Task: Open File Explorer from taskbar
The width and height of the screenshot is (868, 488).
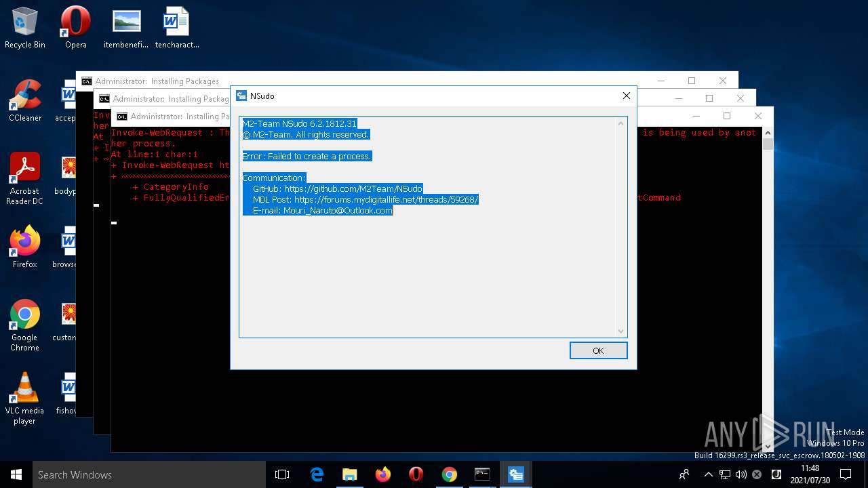Action: (x=350, y=474)
